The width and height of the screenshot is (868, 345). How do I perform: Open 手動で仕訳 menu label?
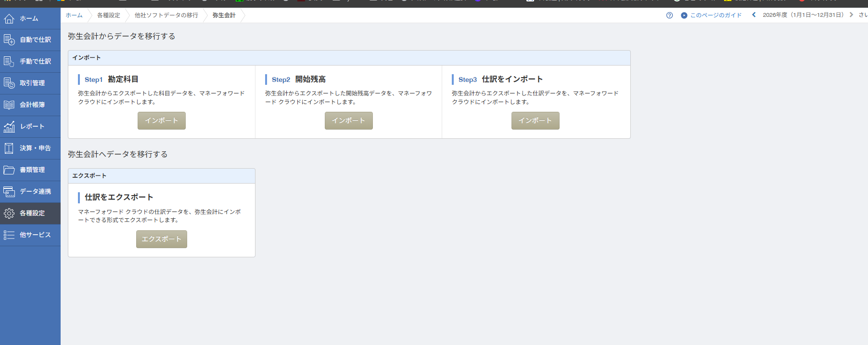(x=35, y=62)
